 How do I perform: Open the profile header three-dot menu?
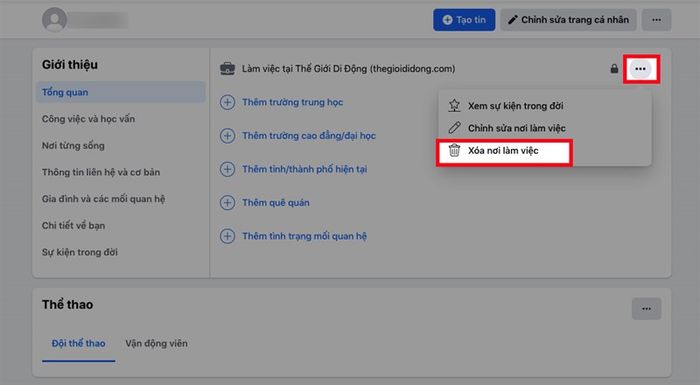tap(656, 20)
